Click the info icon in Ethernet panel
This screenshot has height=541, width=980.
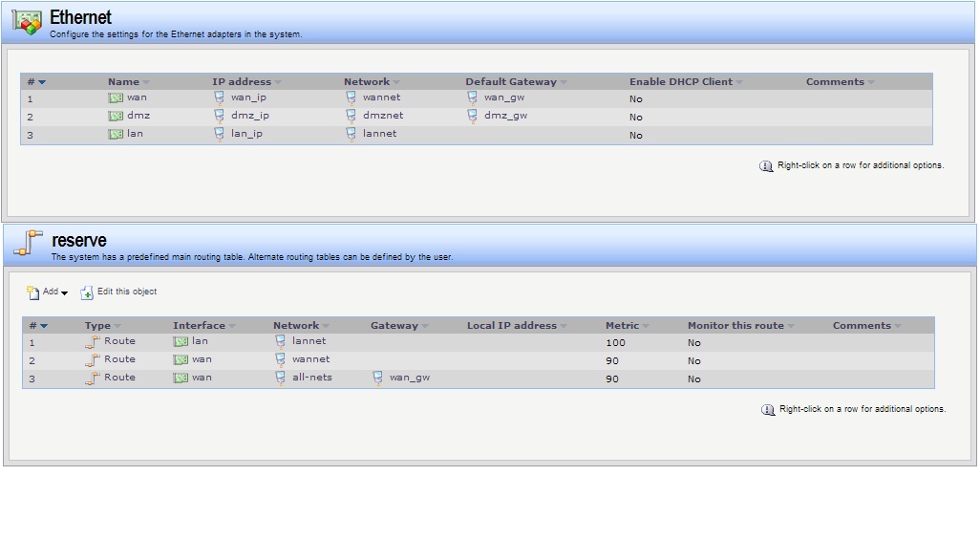766,166
